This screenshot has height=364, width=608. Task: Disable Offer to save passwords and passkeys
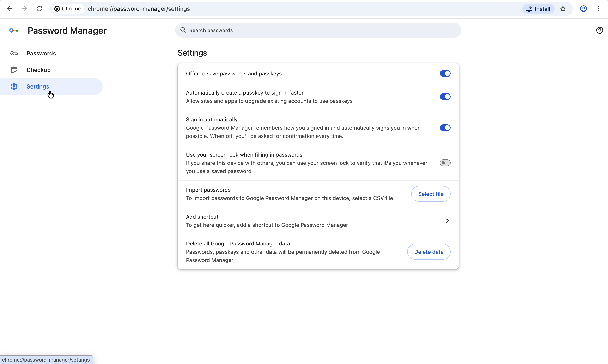click(445, 74)
